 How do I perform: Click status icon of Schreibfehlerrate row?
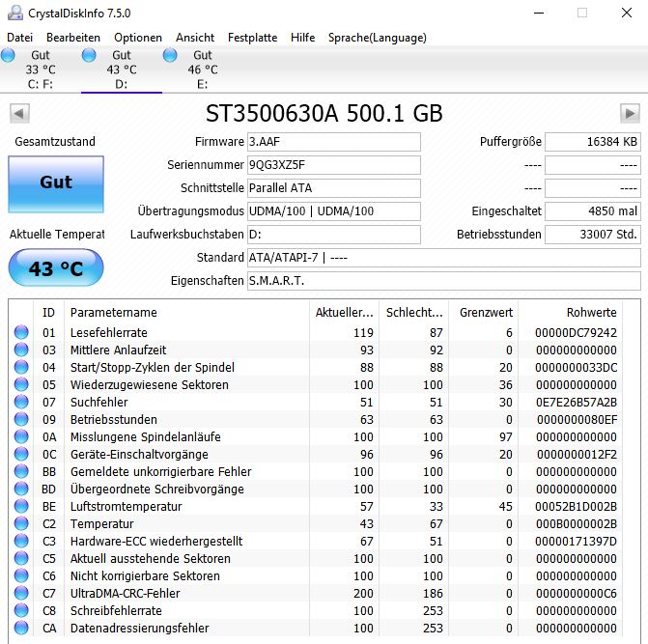point(21,609)
